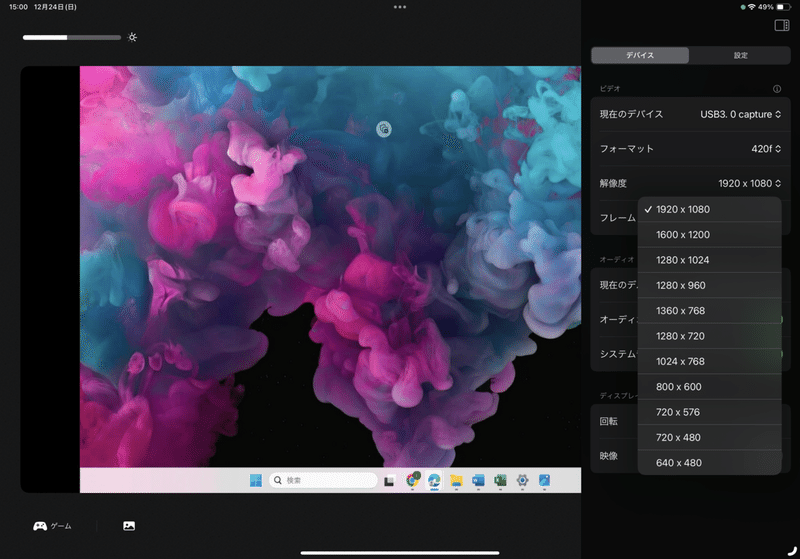Viewport: 800px width, 559px height.
Task: Click the フレーム row label
Action: coord(618,218)
